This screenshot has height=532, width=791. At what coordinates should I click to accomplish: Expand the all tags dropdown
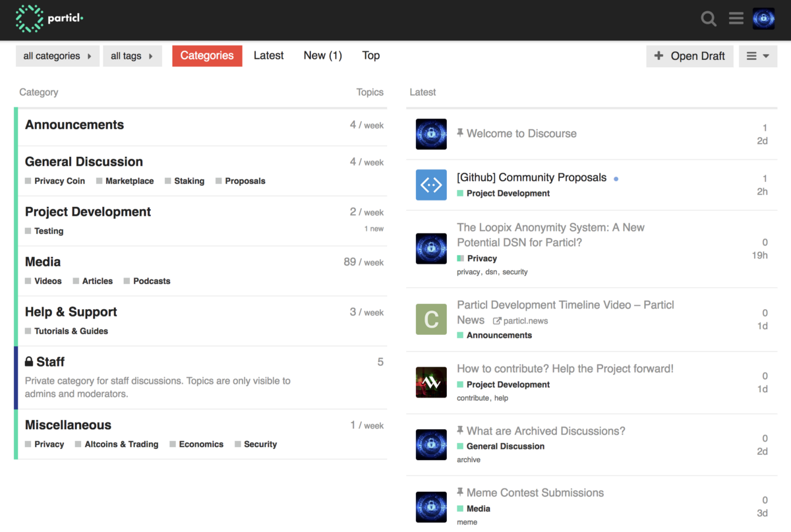click(132, 56)
